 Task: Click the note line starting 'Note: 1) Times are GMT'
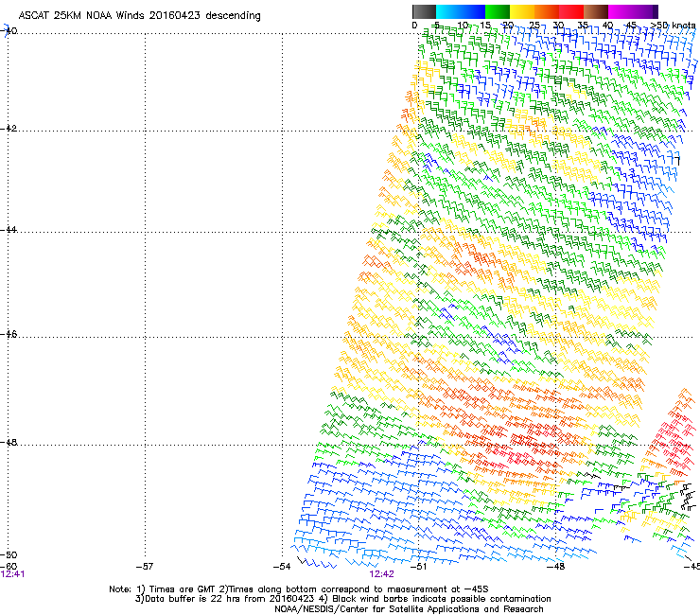coord(299,589)
